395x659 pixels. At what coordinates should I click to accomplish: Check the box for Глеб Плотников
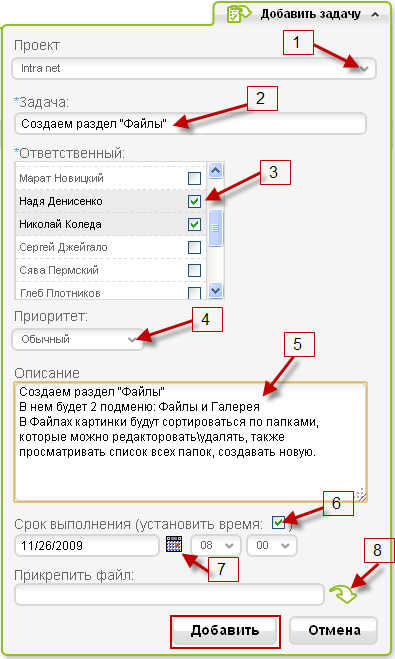(x=194, y=293)
